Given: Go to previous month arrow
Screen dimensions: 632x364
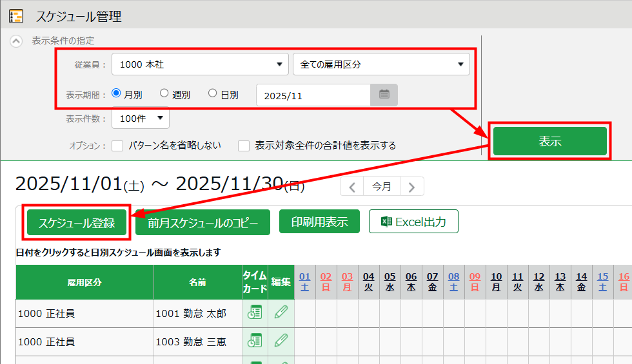Looking at the screenshot, I should coord(352,187).
